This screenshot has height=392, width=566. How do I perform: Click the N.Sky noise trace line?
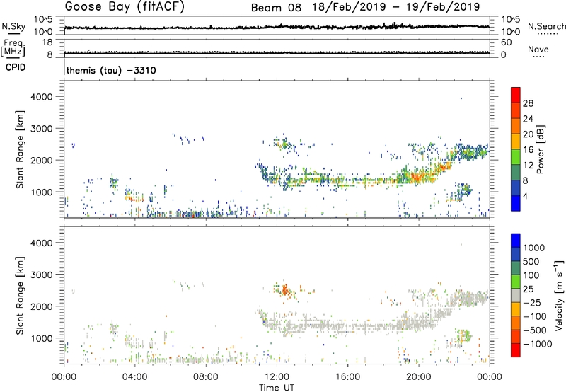tap(277, 27)
